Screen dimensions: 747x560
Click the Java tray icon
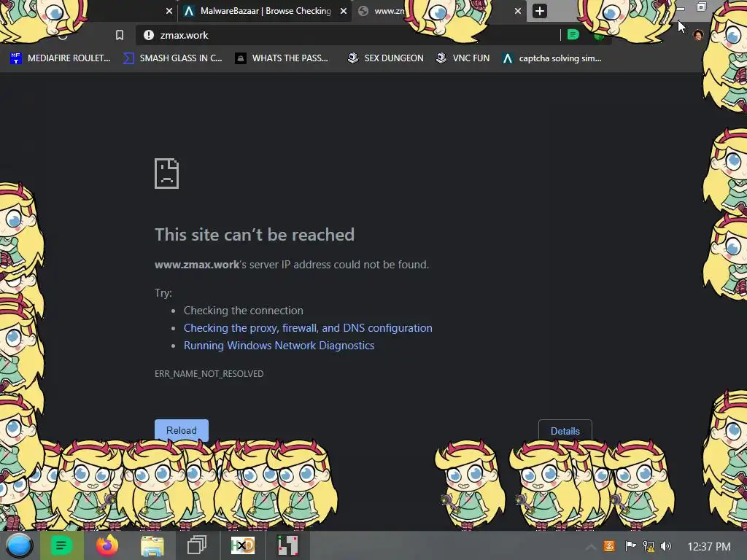(609, 546)
